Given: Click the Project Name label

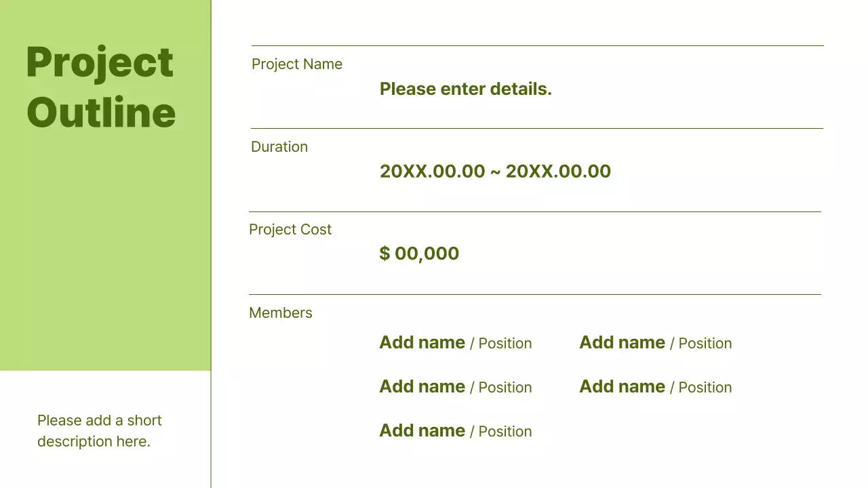Looking at the screenshot, I should click(297, 64).
